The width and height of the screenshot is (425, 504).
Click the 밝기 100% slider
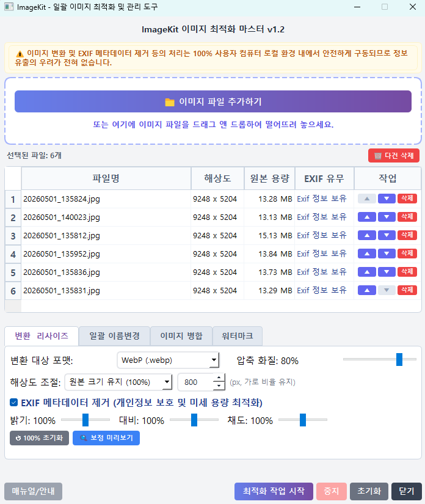85,420
